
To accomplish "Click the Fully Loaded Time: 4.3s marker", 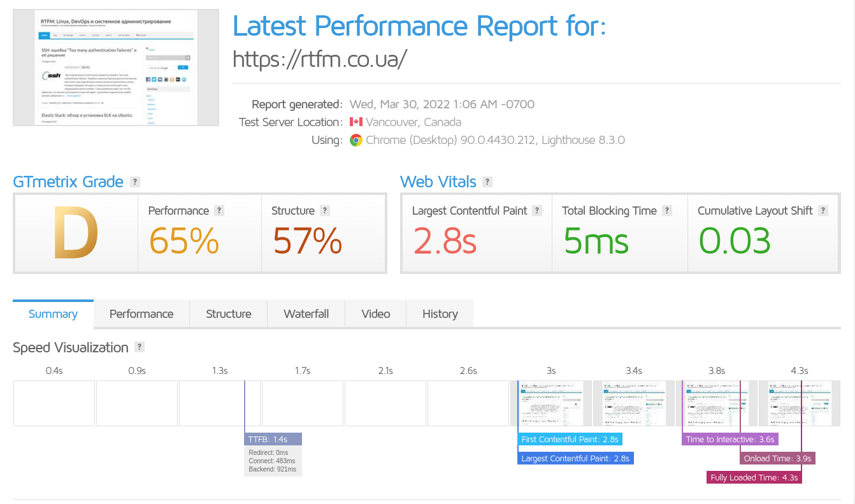I will pyautogui.click(x=754, y=477).
